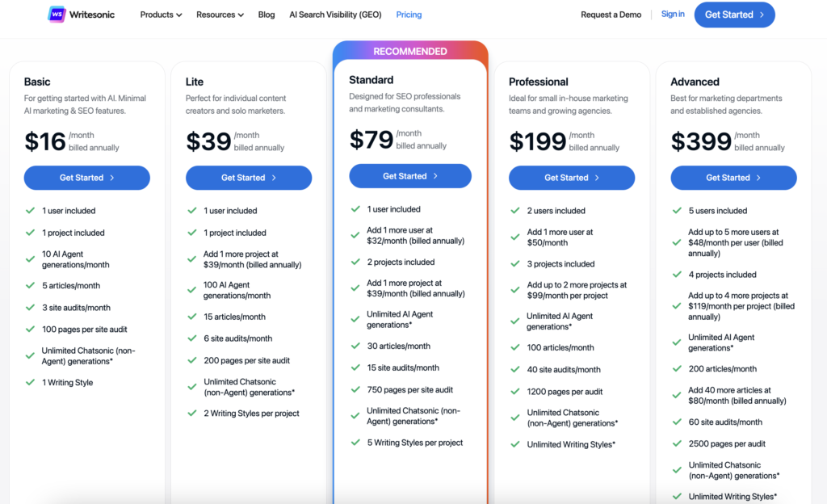The width and height of the screenshot is (827, 504).
Task: Click checkmark next to Professional's 1200 pages per audit
Action: pos(515,391)
